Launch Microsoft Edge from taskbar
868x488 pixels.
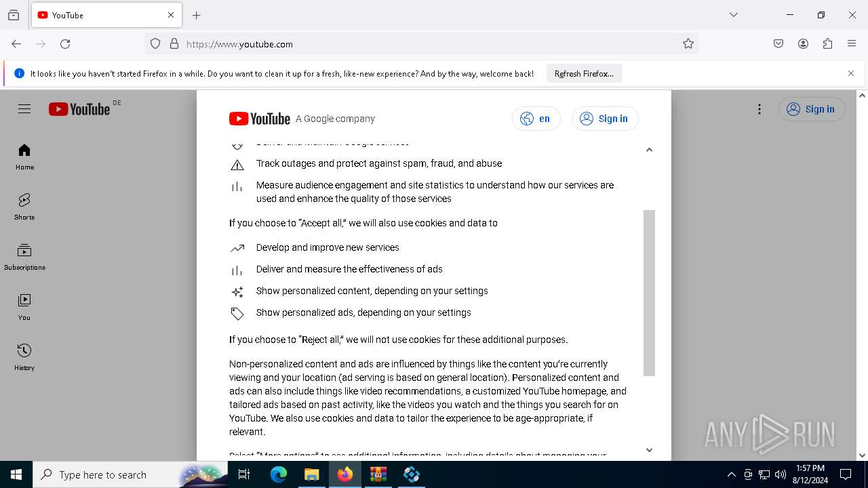(x=279, y=474)
